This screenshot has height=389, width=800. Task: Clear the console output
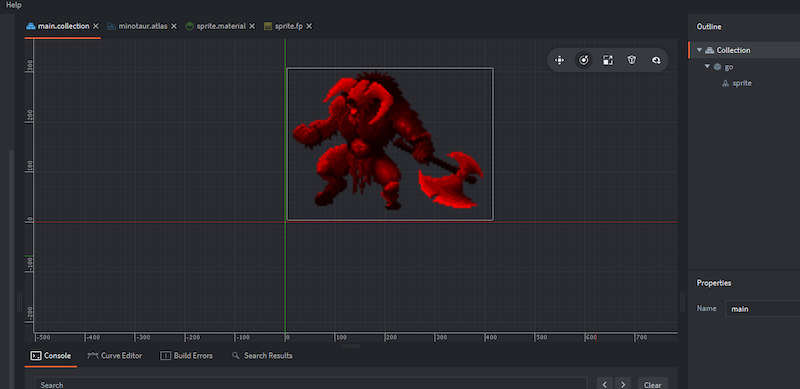click(653, 384)
